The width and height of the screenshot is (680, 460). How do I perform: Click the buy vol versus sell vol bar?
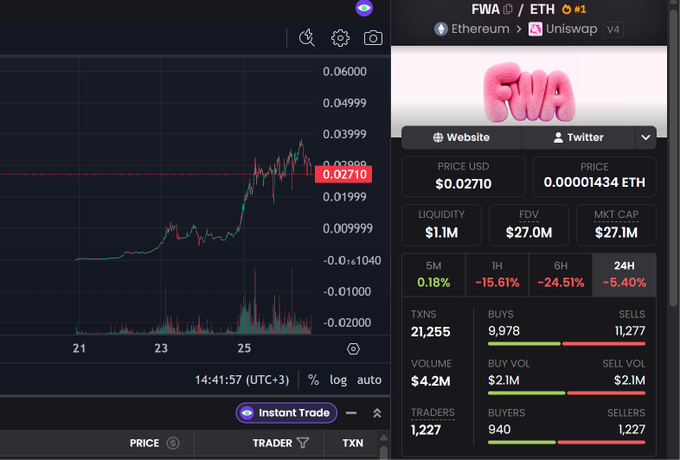tap(566, 393)
